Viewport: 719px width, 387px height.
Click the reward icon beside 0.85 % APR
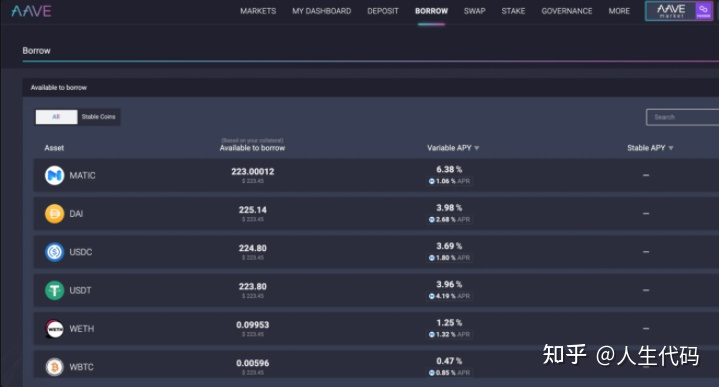(431, 373)
